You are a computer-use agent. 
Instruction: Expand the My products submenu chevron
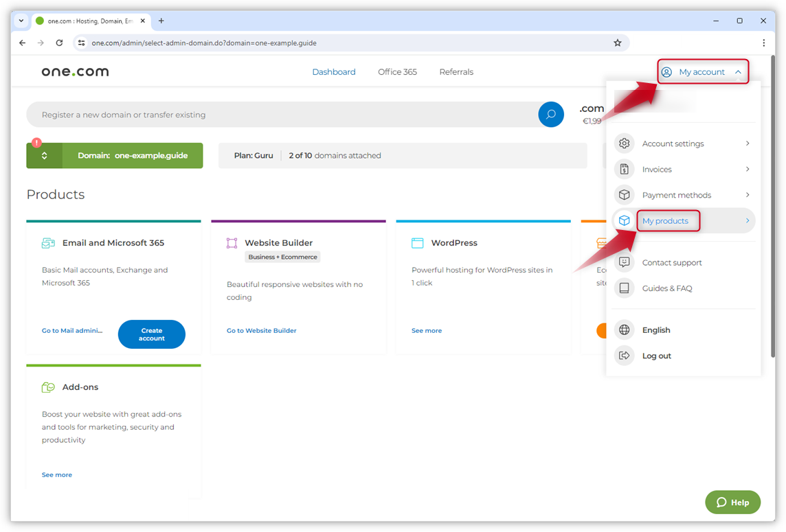[748, 220]
